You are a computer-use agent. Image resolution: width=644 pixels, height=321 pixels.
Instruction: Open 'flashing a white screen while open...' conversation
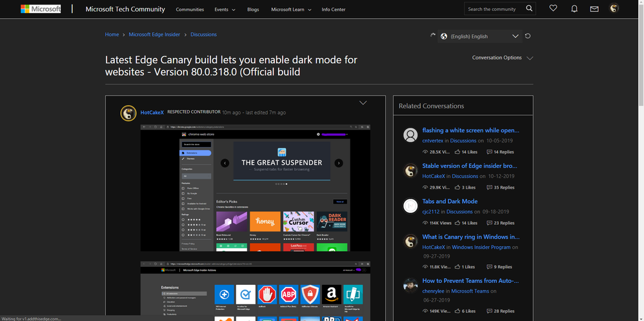tap(470, 130)
